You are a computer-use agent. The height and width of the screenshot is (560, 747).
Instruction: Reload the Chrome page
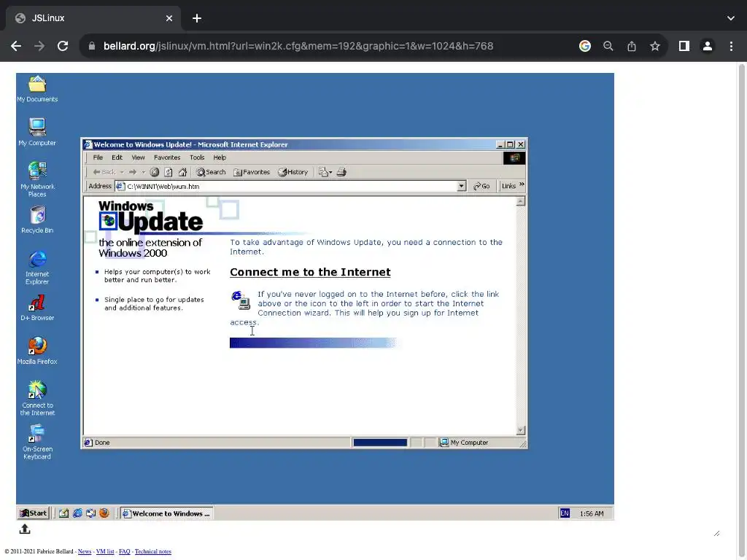(x=63, y=46)
